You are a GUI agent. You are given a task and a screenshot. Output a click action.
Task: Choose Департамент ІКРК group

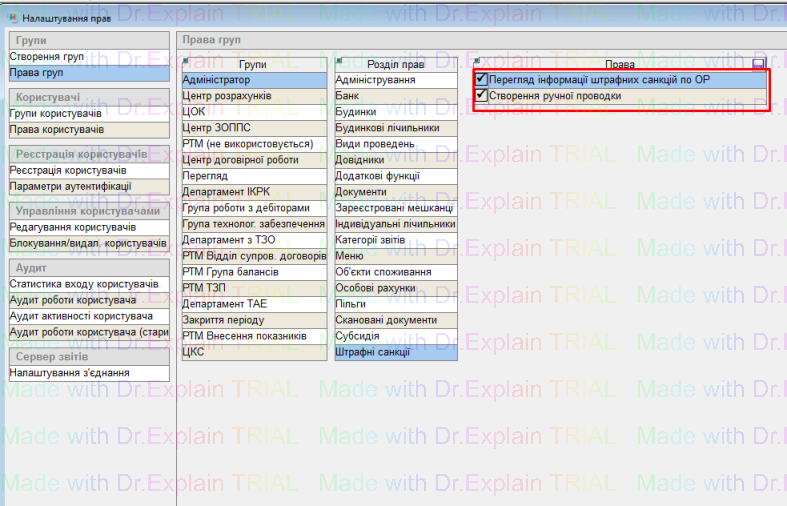point(254,192)
